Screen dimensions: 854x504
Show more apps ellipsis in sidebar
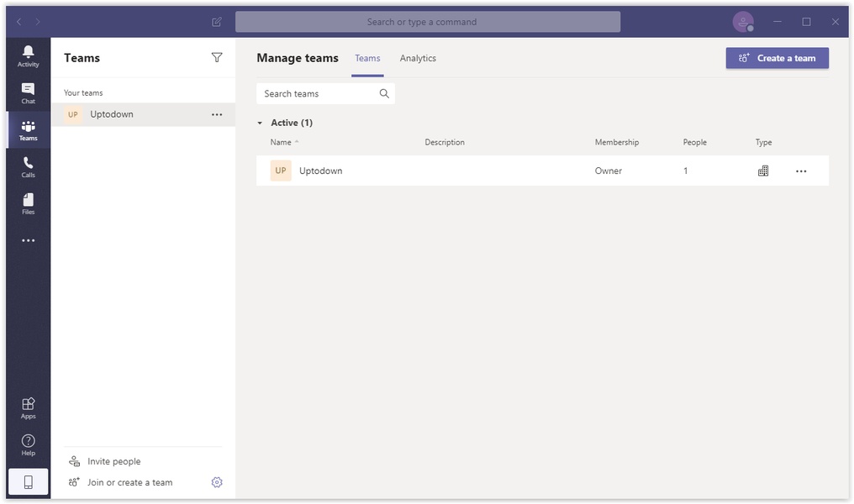[x=28, y=240]
